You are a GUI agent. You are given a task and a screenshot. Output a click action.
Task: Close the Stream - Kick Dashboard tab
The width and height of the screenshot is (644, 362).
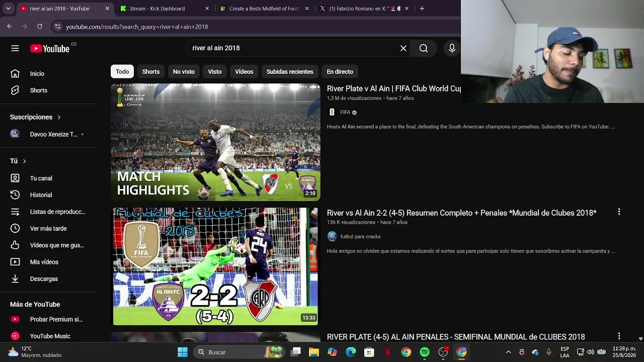(207, 9)
